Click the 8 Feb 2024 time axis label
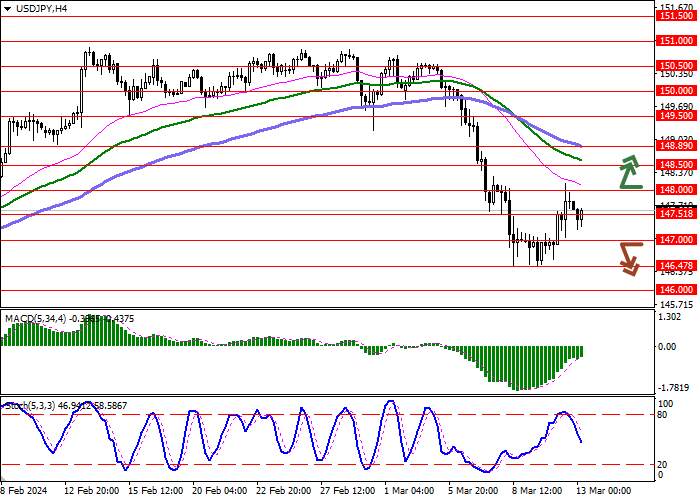Viewport: 700px width, 500px height. [24, 490]
